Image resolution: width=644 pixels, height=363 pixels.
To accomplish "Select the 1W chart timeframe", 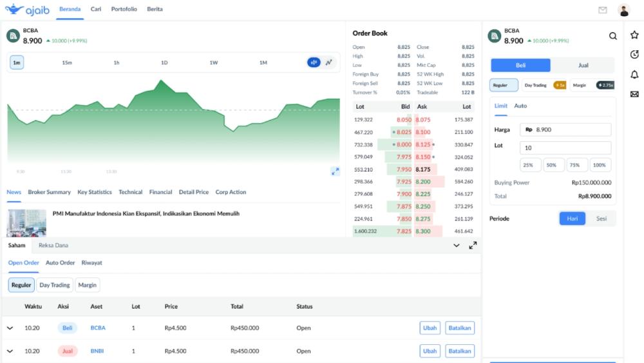I will [x=214, y=63].
